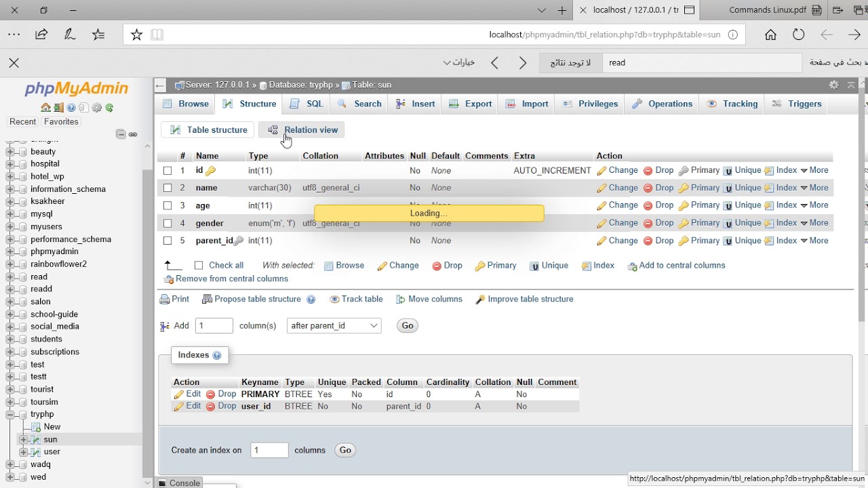The width and height of the screenshot is (868, 488).
Task: Set gender column as Primary
Action: point(698,223)
